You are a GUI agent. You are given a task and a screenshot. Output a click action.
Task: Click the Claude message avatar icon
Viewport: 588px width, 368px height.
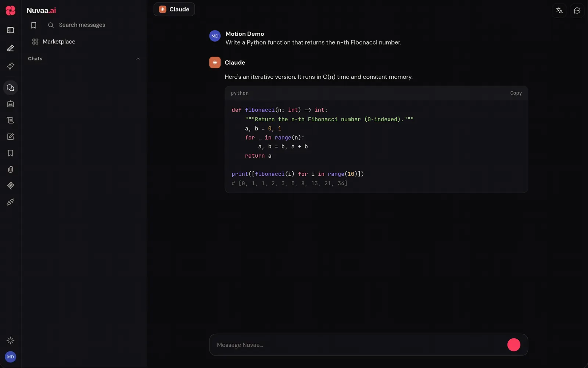[x=215, y=62]
